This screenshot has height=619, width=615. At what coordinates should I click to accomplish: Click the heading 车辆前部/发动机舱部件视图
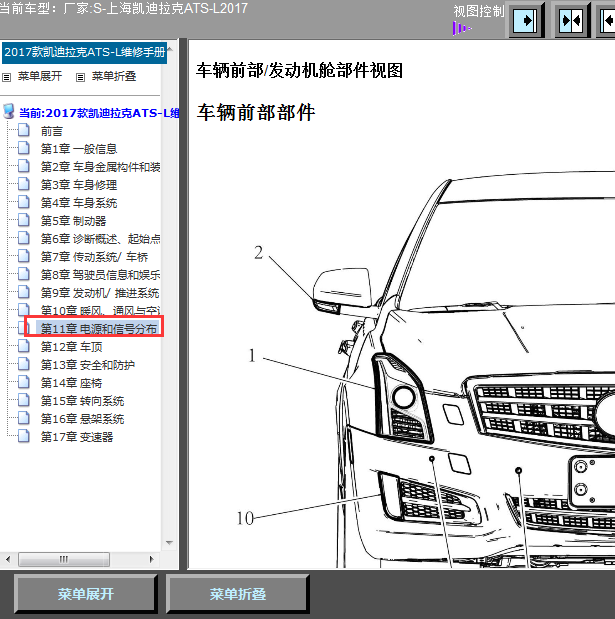[299, 71]
